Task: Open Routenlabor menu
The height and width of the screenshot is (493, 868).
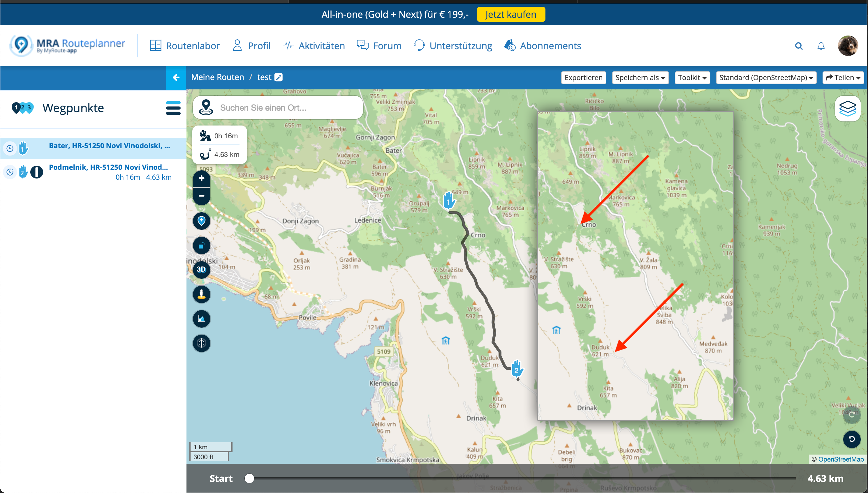Action: [x=185, y=46]
